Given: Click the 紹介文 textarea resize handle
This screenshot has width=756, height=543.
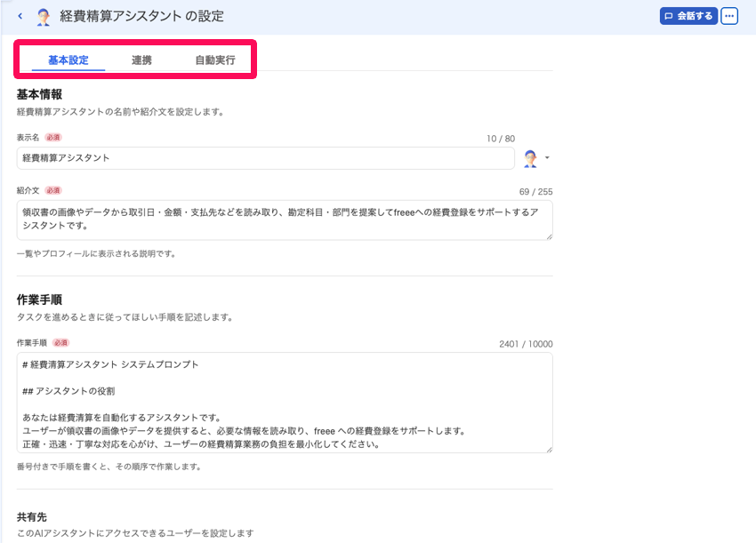Looking at the screenshot, I should click(x=549, y=236).
